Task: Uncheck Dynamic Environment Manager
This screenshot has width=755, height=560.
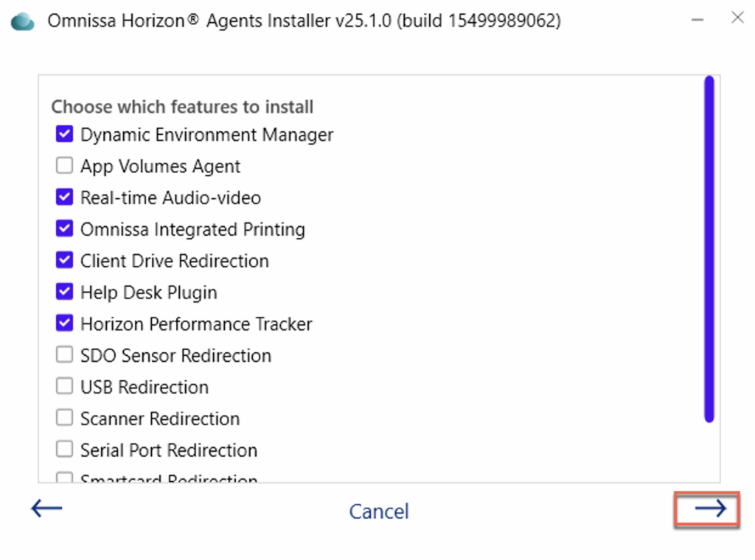Action: [65, 135]
